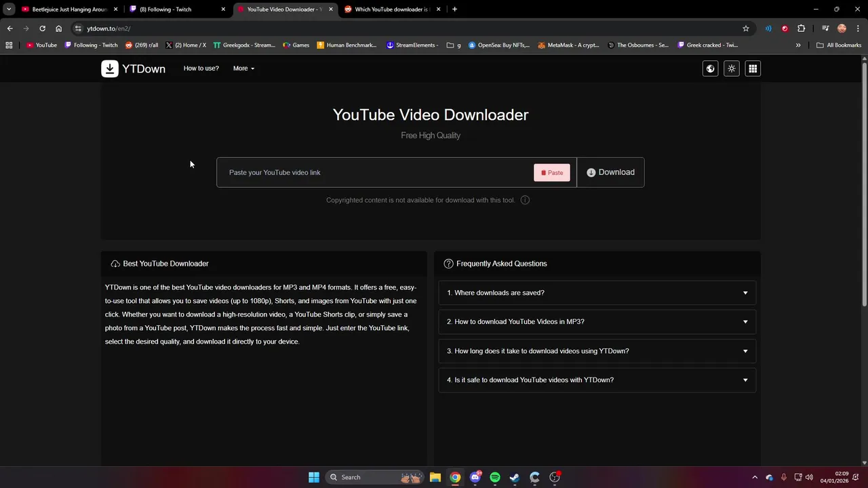Open the apps grid icon in header
This screenshot has height=488, width=868.
coord(753,68)
